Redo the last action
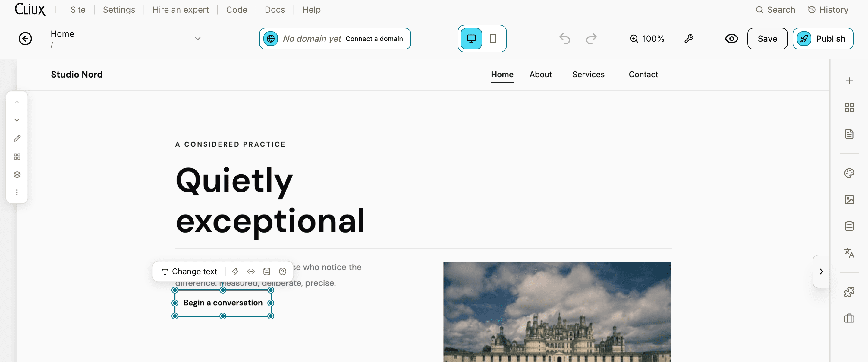The image size is (868, 362). (x=591, y=38)
